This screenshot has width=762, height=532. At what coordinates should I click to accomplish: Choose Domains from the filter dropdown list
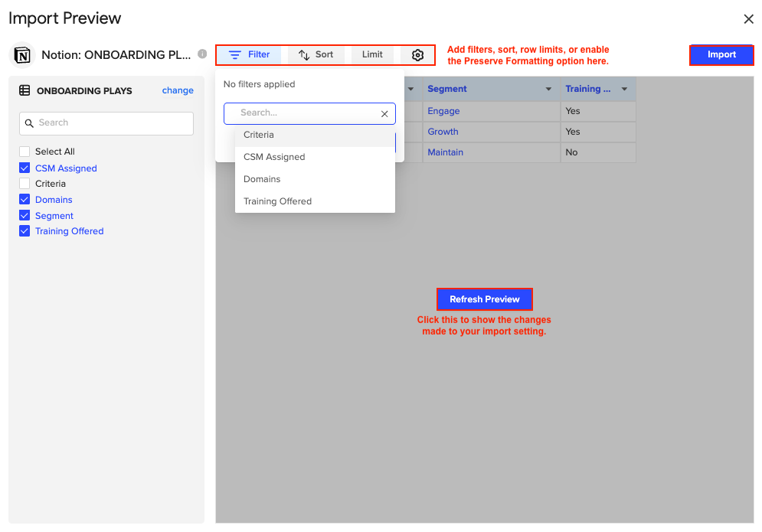pos(262,179)
